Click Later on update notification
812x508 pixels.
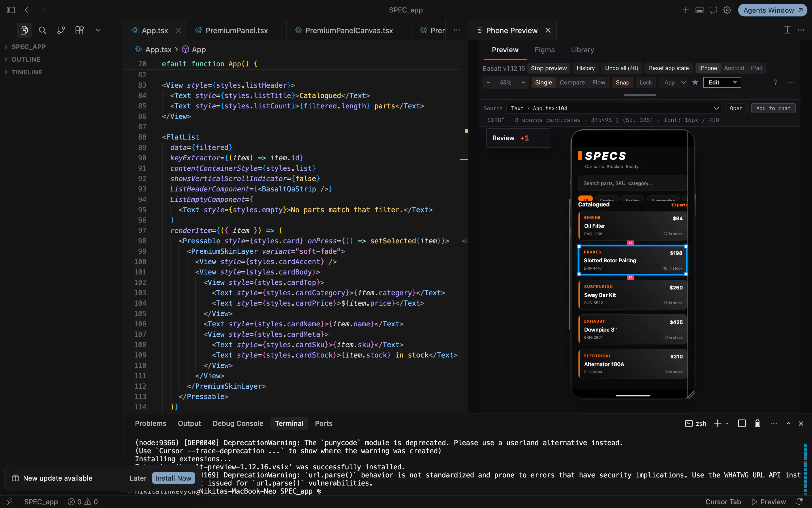point(138,478)
